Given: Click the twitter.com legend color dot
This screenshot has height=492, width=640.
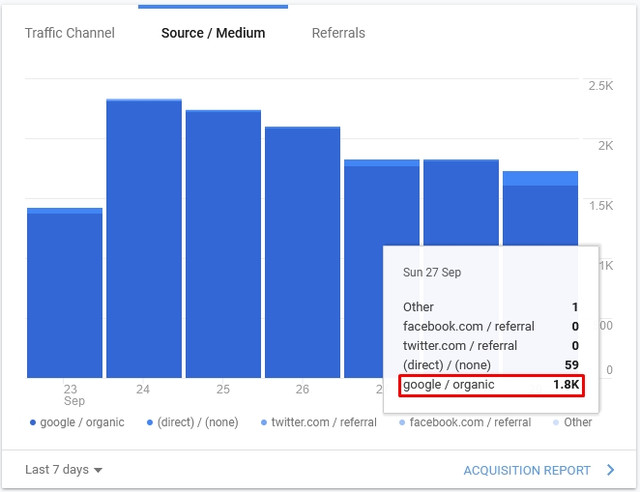Looking at the screenshot, I should (264, 423).
